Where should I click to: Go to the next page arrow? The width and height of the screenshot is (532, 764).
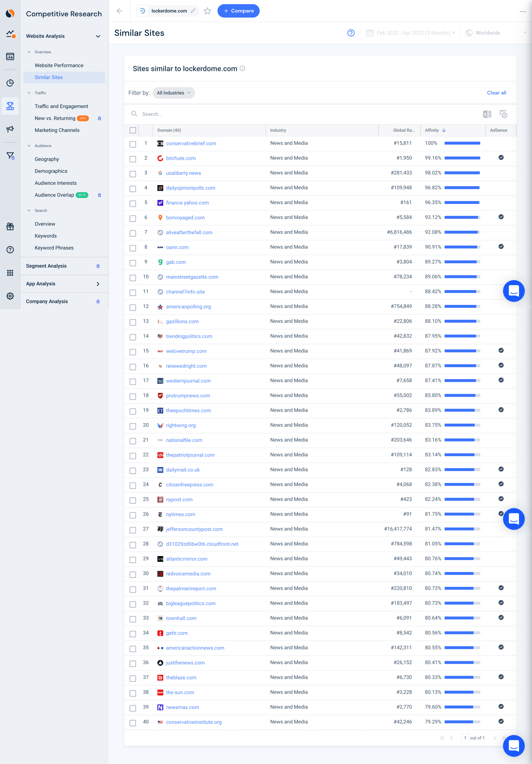[x=495, y=738]
